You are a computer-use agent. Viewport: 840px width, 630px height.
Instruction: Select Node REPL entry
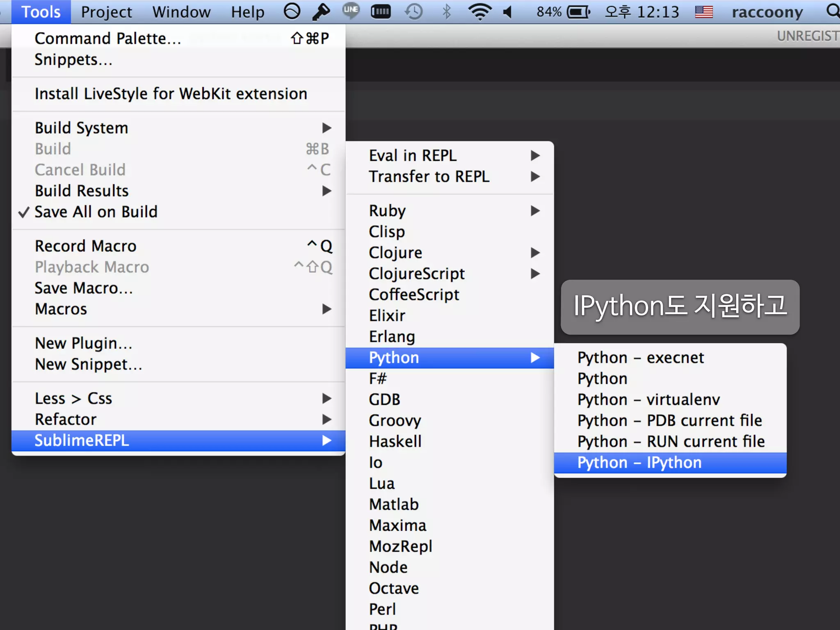pyautogui.click(x=450, y=567)
